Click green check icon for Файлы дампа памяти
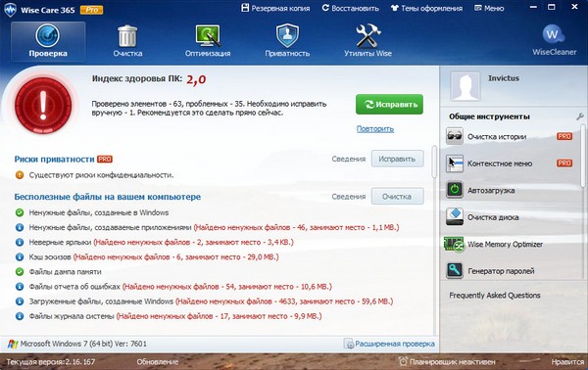Viewport: 588px width, 370px height. (20, 272)
